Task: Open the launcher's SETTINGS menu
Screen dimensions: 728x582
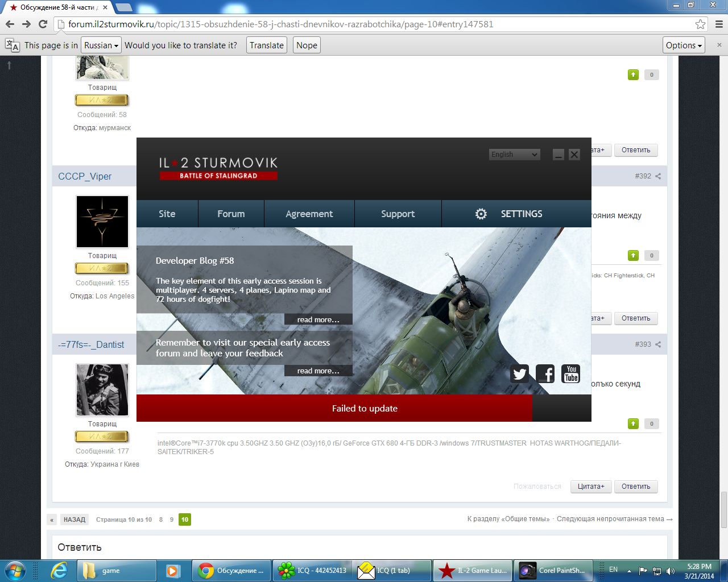Action: click(516, 214)
